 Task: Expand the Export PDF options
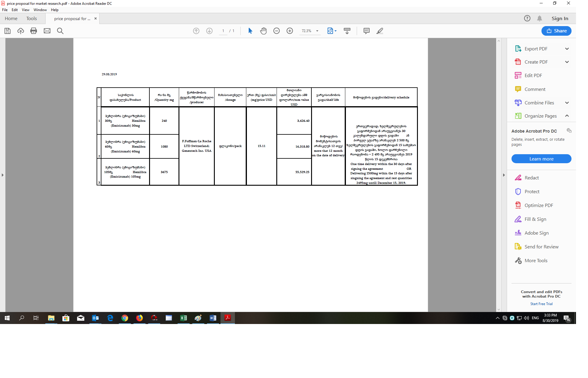[x=567, y=49]
